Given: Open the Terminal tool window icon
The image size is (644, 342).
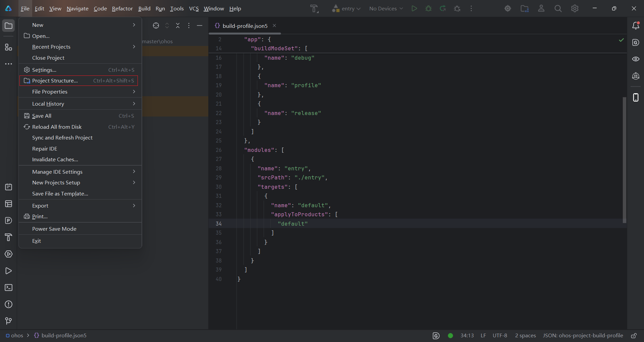Looking at the screenshot, I should point(8,288).
